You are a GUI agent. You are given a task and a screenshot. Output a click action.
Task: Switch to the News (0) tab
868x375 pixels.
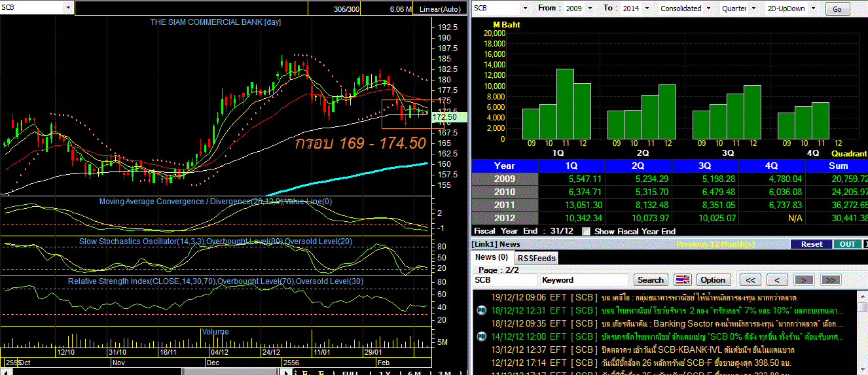492,257
